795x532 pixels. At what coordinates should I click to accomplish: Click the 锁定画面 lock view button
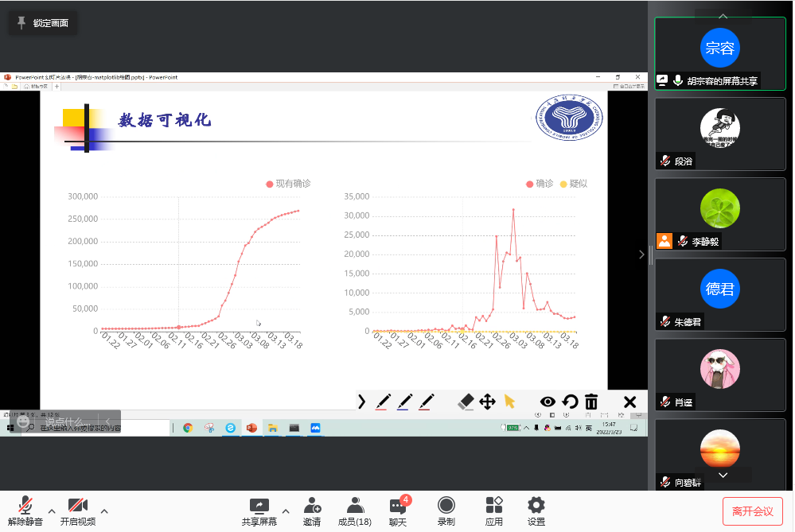point(43,23)
